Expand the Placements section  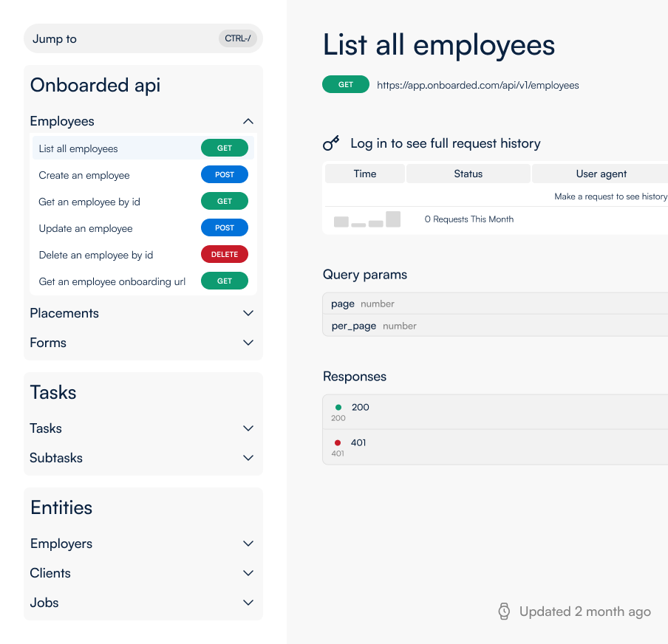(x=248, y=313)
